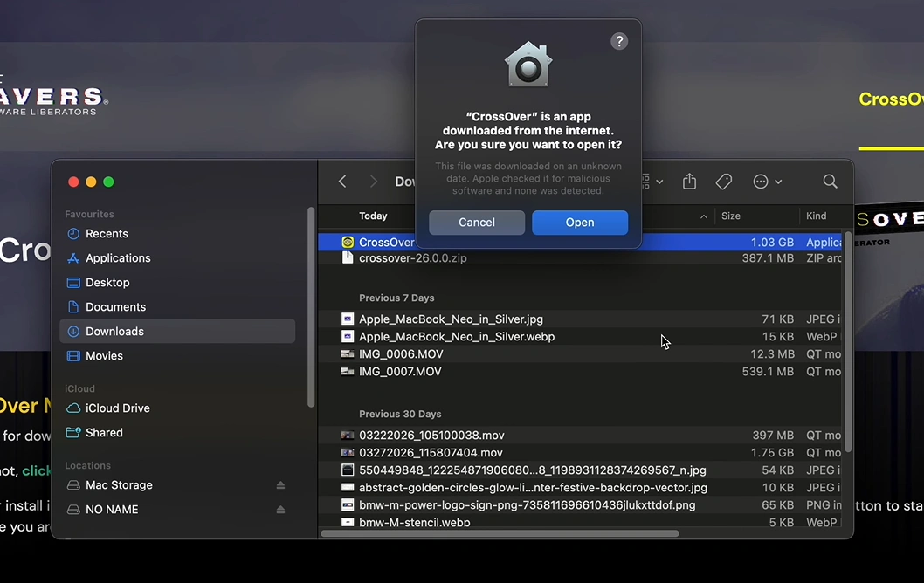Open iCloud Drive in the sidebar
924x583 pixels.
coord(116,408)
